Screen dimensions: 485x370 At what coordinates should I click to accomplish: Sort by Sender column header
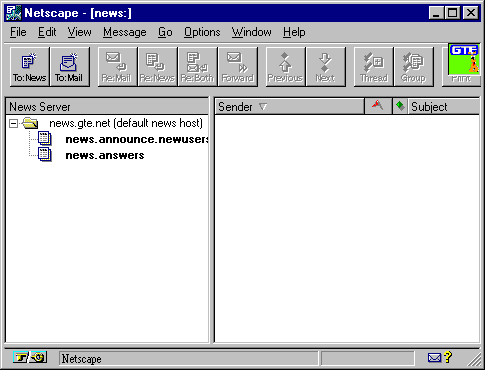(289, 107)
